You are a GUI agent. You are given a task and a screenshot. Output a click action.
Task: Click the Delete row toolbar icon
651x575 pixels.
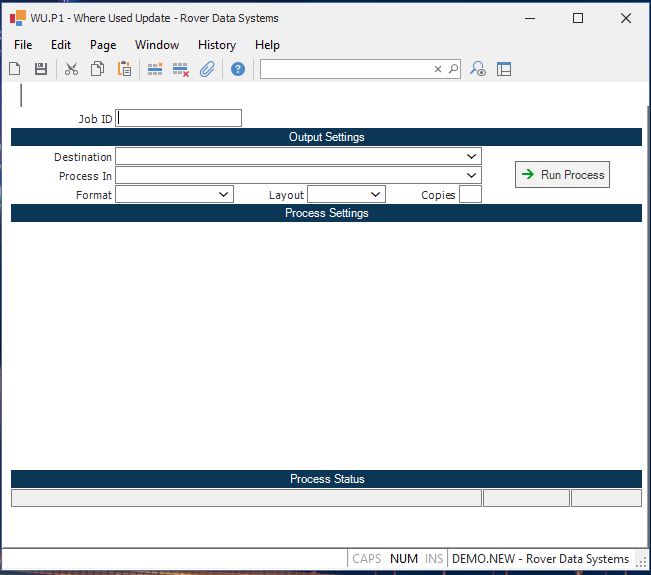pos(181,69)
